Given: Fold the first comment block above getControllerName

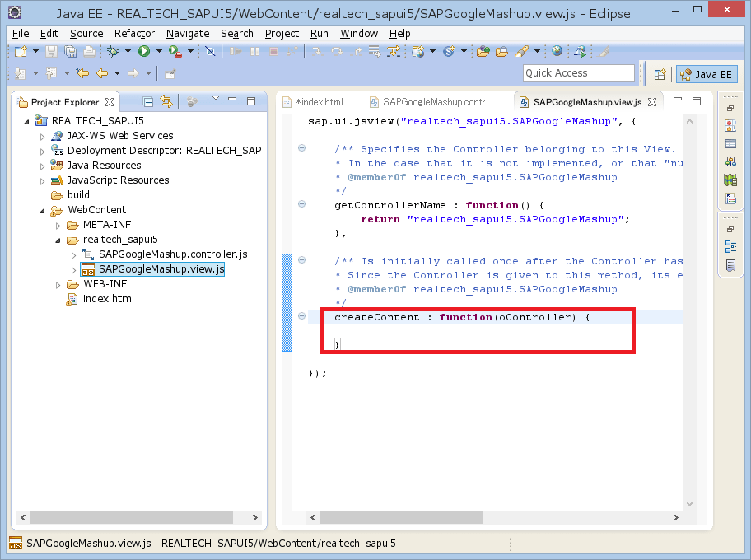Looking at the screenshot, I should (301, 148).
